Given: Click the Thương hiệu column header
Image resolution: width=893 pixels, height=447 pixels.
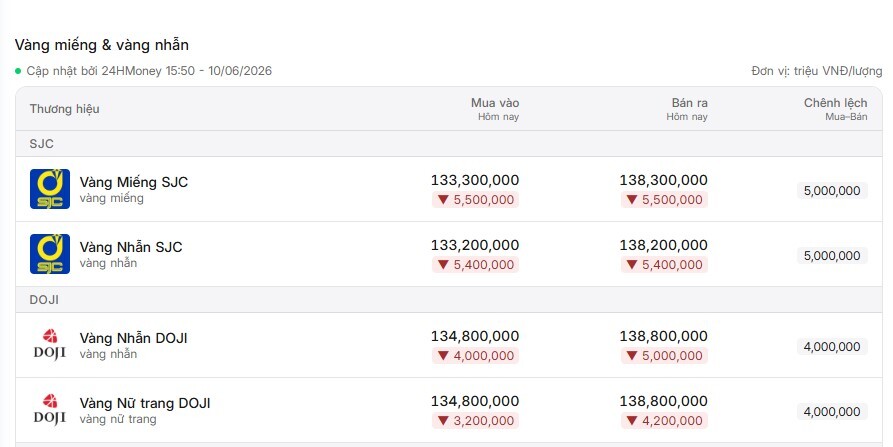Looking at the screenshot, I should pyautogui.click(x=64, y=109).
